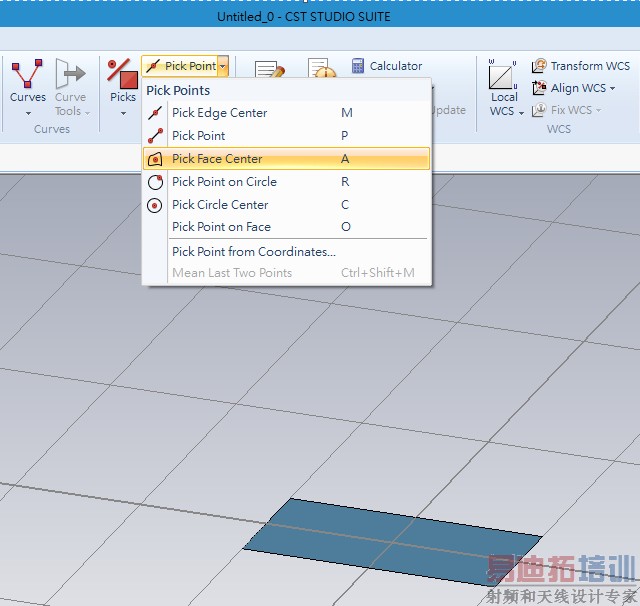
Task: Click the Align WCS icon
Action: (x=539, y=88)
